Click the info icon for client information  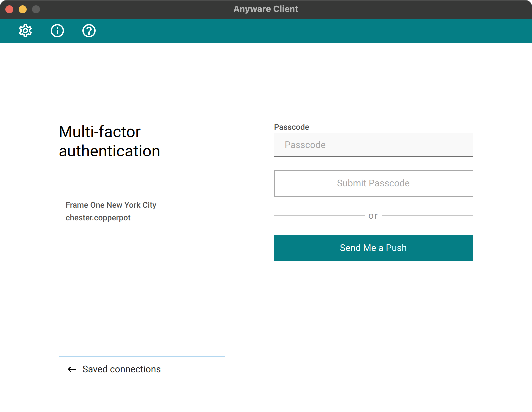[57, 31]
